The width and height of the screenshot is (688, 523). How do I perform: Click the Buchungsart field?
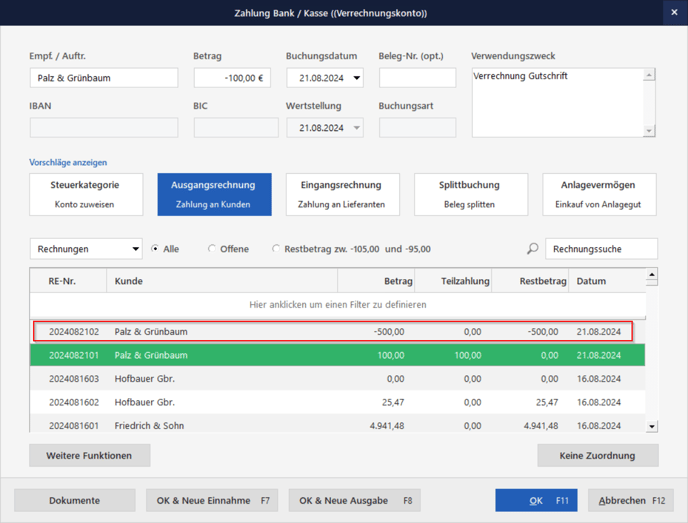[417, 128]
